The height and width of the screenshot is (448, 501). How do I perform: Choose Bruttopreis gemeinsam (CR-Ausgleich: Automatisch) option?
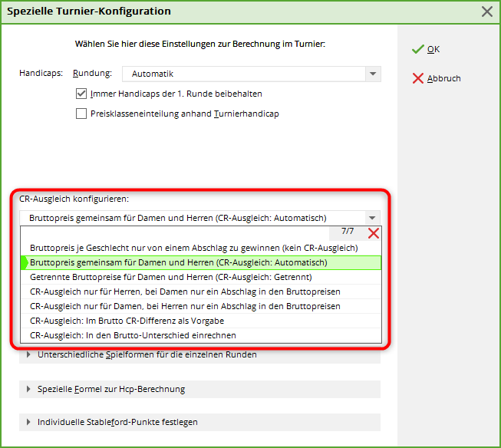(x=201, y=262)
